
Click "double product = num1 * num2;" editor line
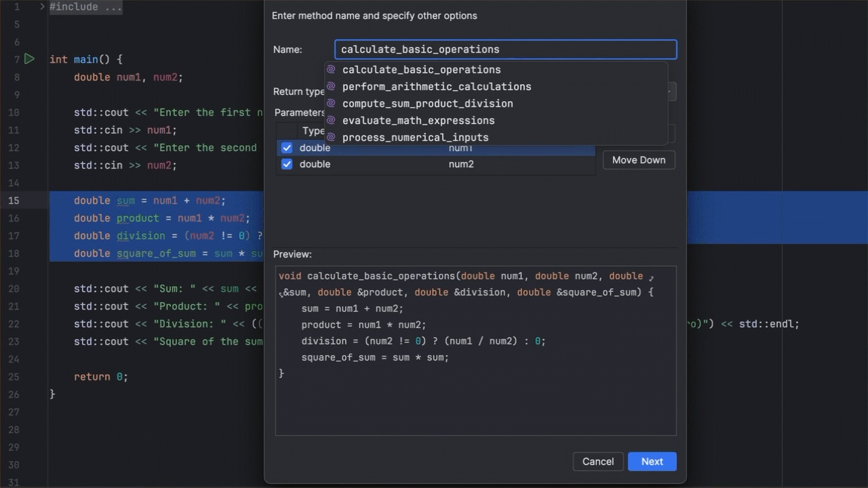[162, 218]
